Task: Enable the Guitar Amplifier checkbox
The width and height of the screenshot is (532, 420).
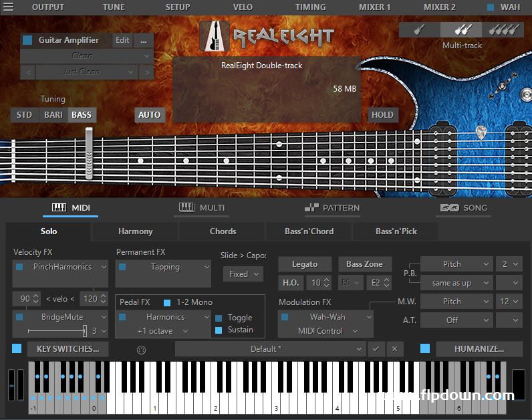Action: tap(27, 40)
